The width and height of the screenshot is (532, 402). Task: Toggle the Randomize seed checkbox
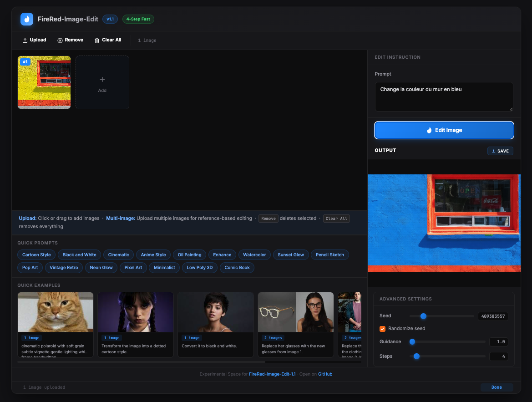click(x=382, y=329)
